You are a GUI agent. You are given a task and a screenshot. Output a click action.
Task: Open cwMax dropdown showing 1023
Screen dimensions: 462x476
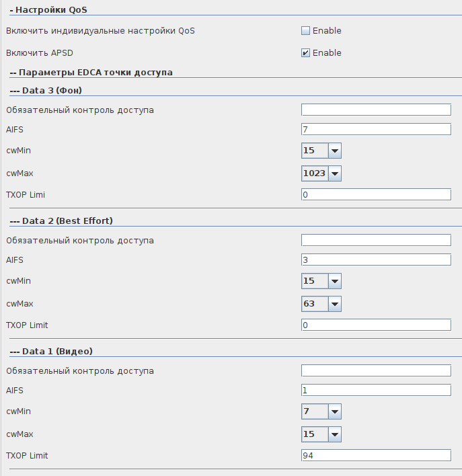321,173
